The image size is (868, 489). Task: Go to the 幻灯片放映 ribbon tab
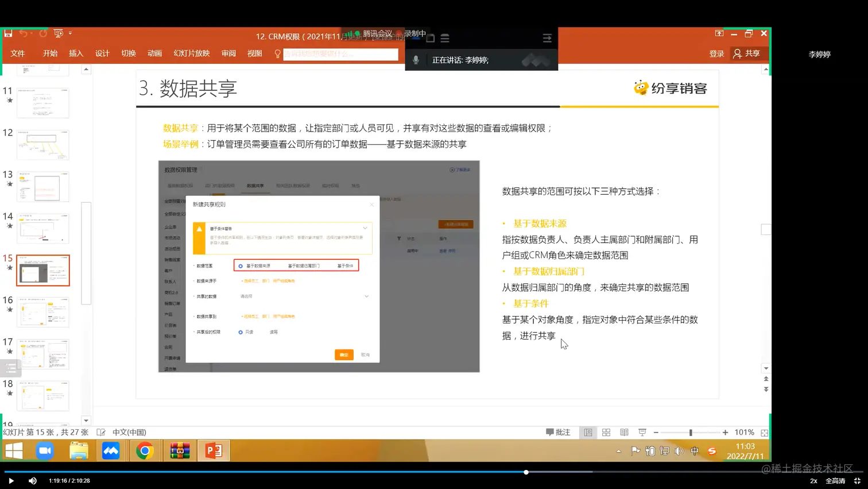[192, 53]
